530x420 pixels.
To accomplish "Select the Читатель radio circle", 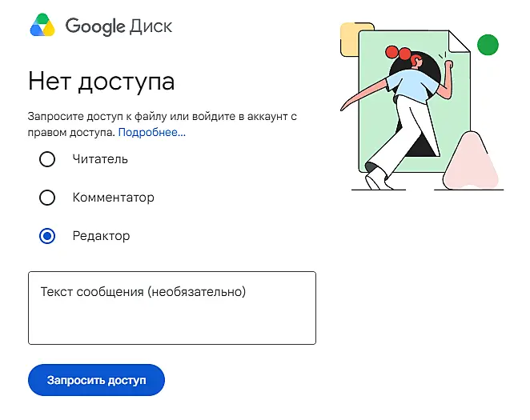I will pyautogui.click(x=47, y=159).
